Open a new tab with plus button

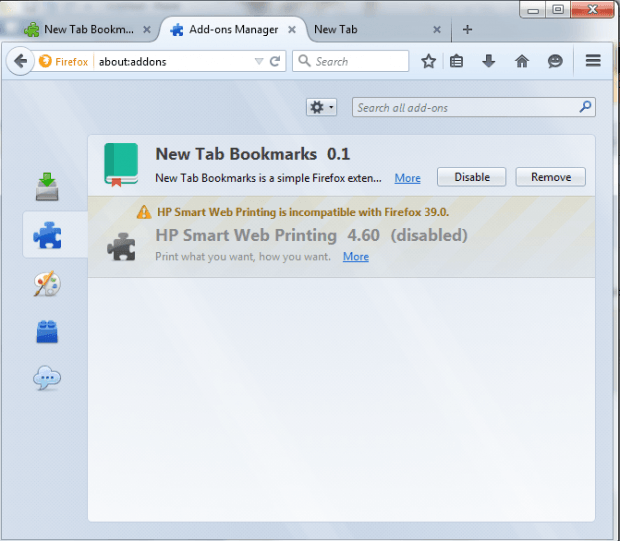(467, 29)
